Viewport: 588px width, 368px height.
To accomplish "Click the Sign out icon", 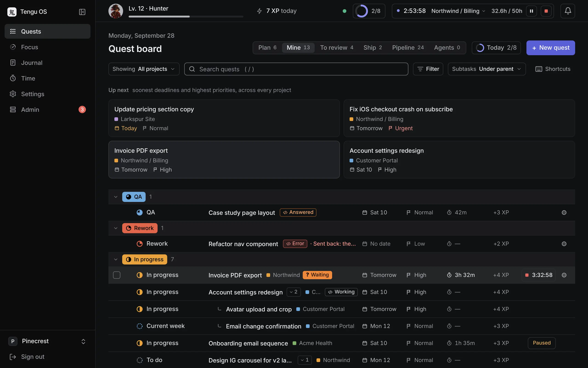I will tap(13, 357).
